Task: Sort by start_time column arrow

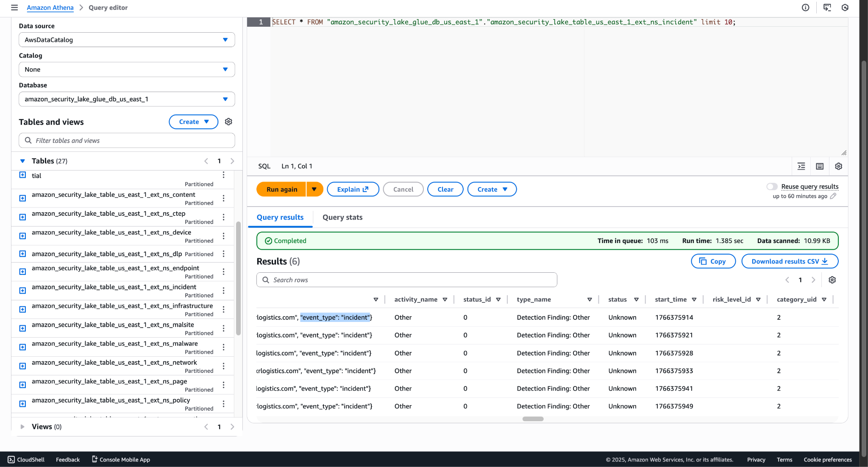Action: click(694, 299)
